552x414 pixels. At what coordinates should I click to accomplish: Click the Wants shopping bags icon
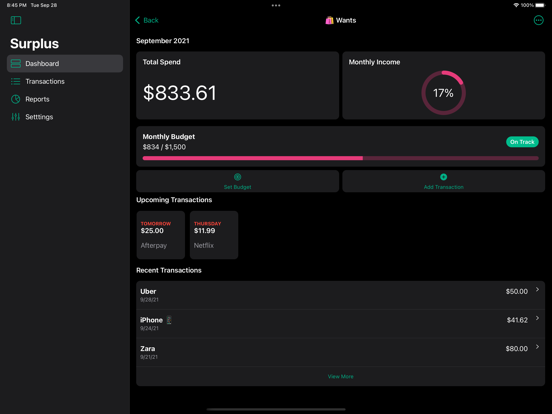(x=329, y=20)
